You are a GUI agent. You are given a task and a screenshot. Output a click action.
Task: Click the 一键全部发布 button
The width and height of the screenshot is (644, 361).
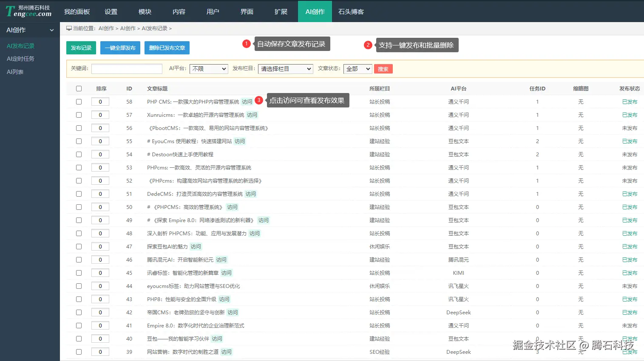pyautogui.click(x=120, y=48)
